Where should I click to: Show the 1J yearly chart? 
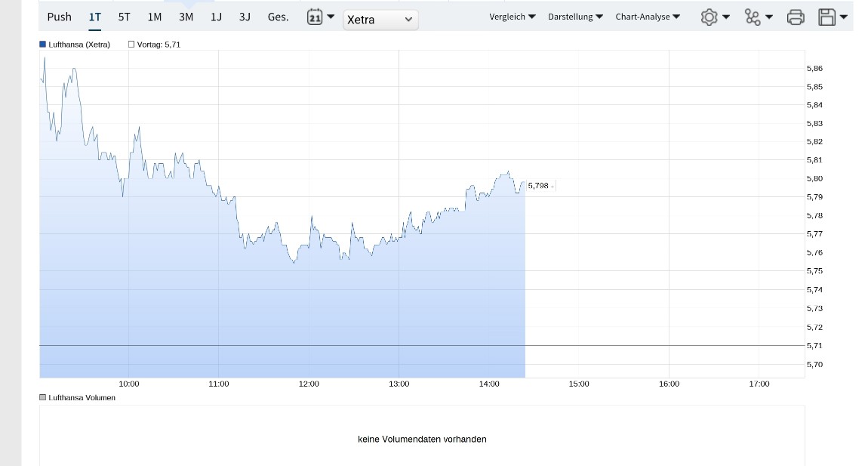tap(216, 17)
